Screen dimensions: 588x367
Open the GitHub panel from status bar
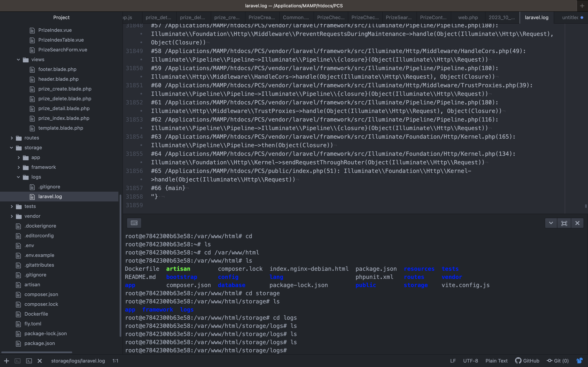click(x=527, y=361)
